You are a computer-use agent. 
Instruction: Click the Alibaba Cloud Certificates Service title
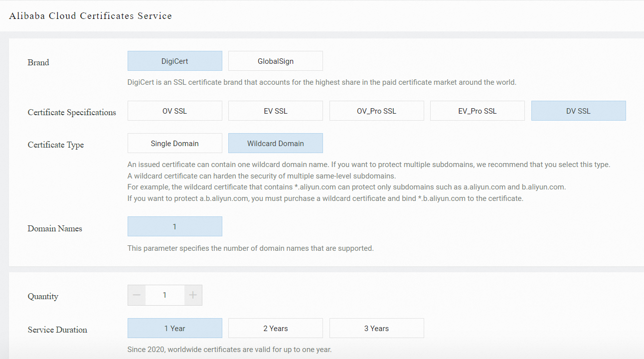coord(90,16)
